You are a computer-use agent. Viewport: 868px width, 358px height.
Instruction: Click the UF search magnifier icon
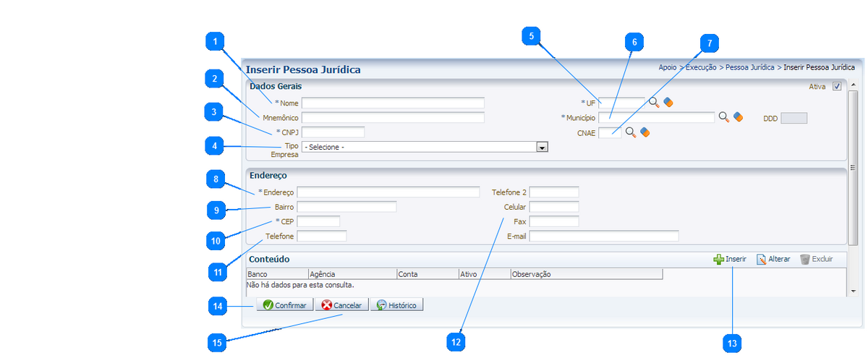point(654,102)
